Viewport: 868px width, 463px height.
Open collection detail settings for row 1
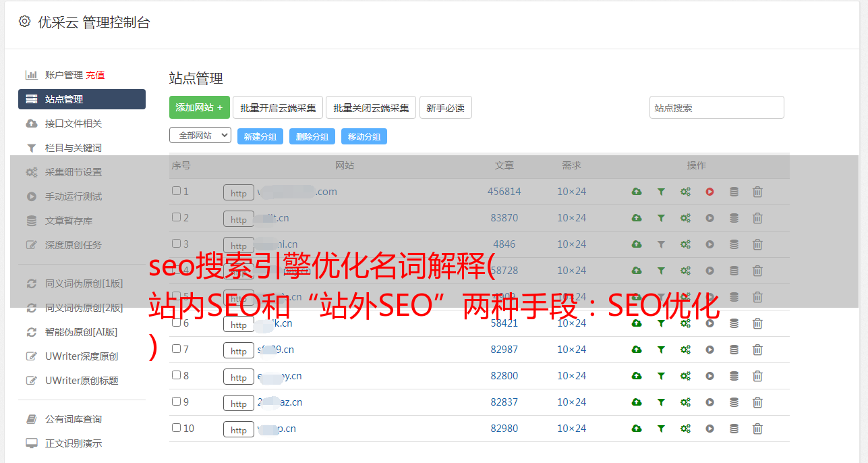coord(685,192)
